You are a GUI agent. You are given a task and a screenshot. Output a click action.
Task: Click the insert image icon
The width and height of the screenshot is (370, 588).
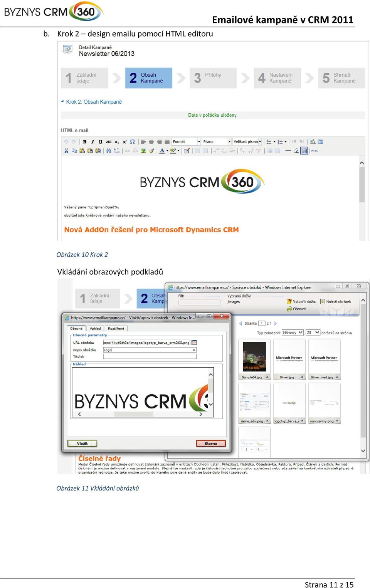tap(143, 151)
